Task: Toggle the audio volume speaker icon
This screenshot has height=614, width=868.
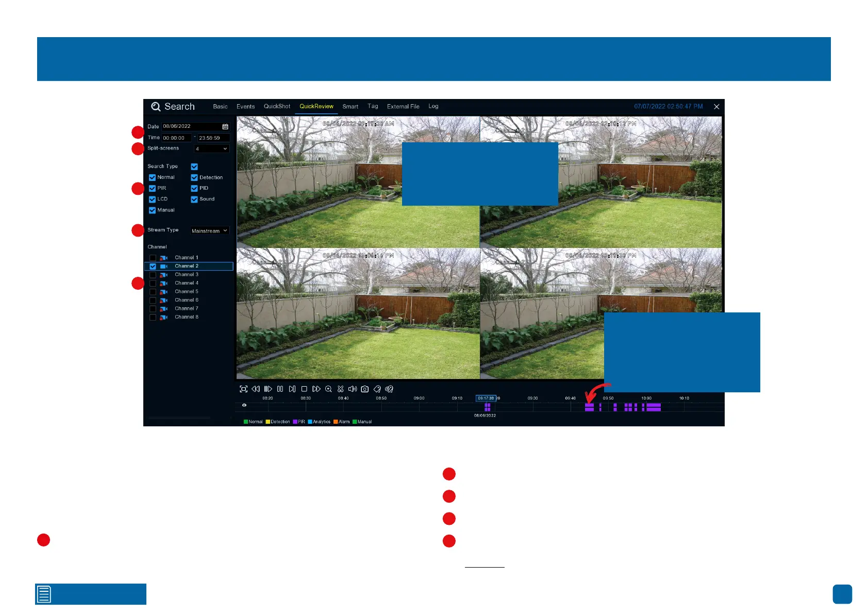Action: pos(353,389)
